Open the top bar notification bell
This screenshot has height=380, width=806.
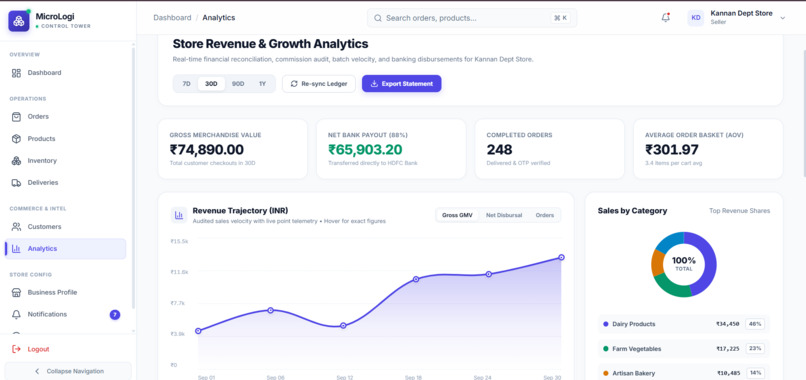pyautogui.click(x=666, y=17)
